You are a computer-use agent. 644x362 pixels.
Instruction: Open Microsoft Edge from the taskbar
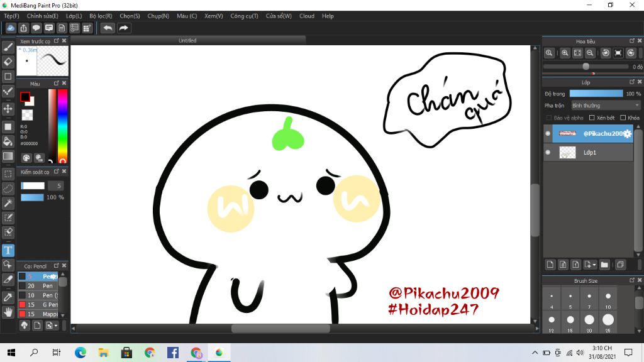click(80, 352)
